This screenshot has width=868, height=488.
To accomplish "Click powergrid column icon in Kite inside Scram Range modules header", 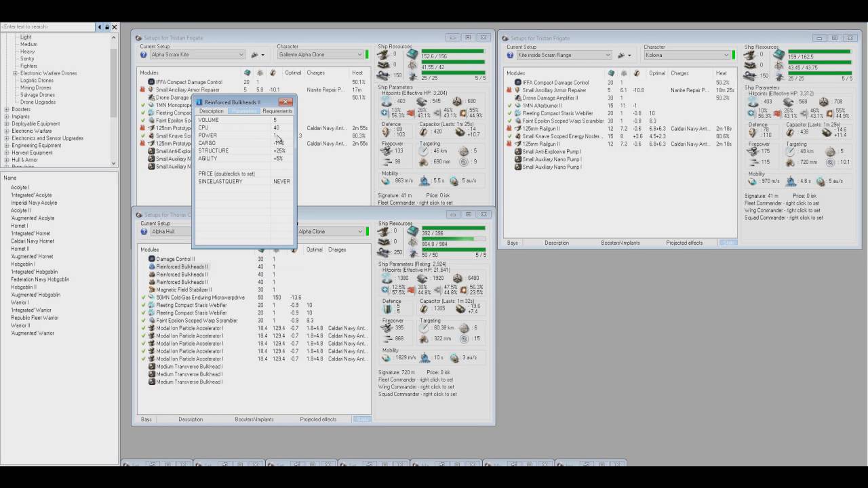I will (625, 73).
